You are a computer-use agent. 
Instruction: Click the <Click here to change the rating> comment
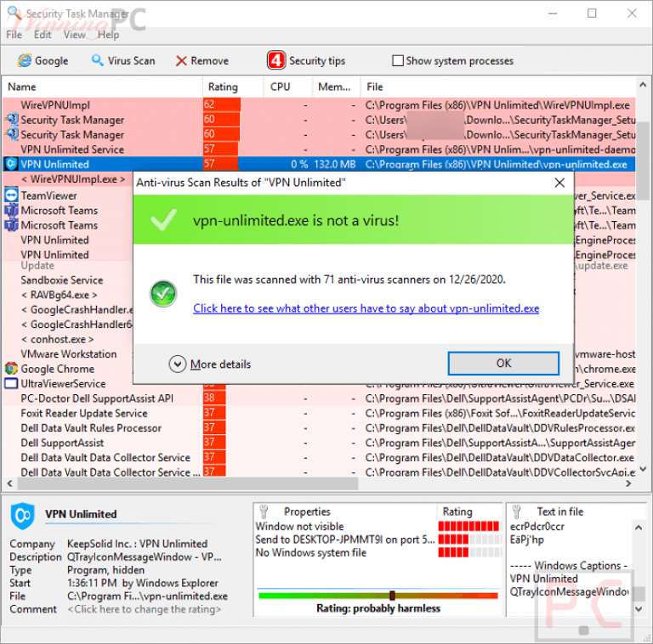point(144,609)
